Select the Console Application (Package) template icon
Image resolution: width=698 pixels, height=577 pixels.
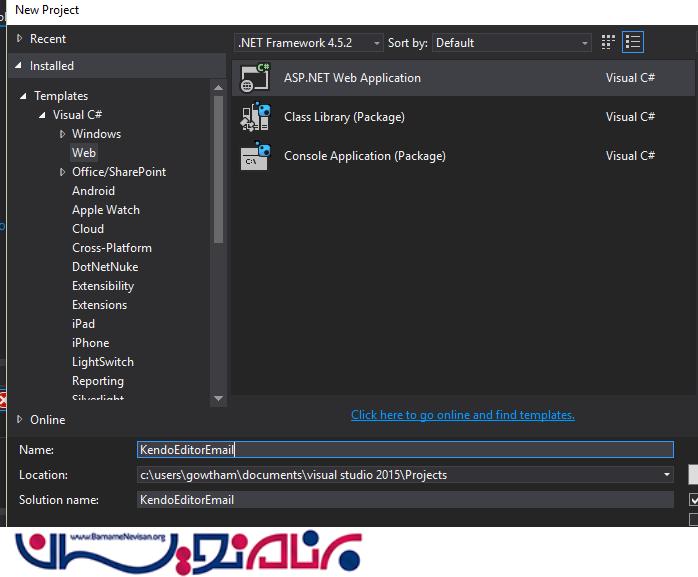pos(255,156)
